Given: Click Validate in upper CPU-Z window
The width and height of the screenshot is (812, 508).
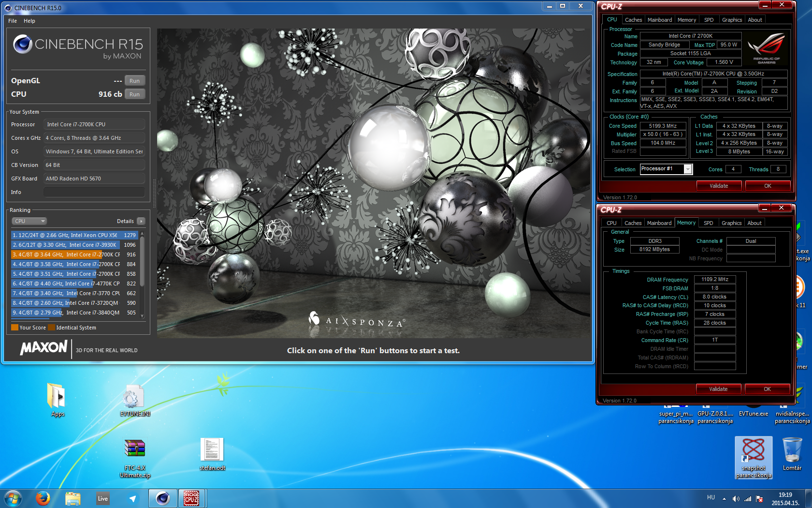Looking at the screenshot, I should tap(719, 186).
